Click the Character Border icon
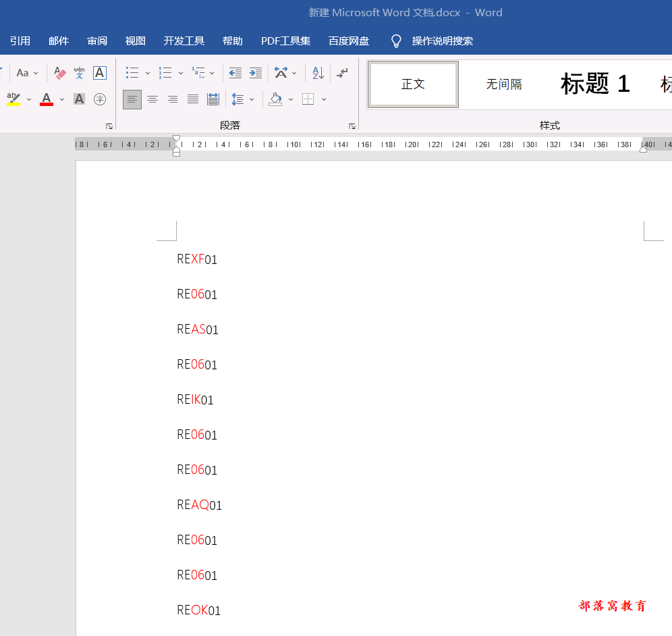 coord(100,73)
